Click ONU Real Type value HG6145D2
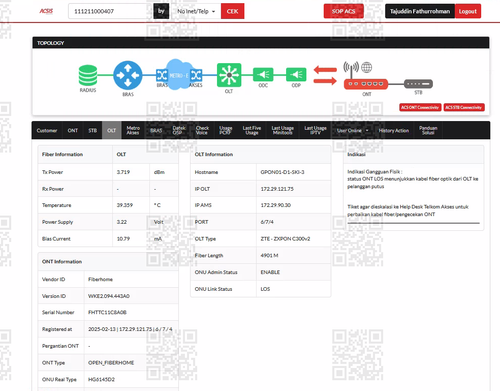This screenshot has height=391, width=500. point(101,379)
